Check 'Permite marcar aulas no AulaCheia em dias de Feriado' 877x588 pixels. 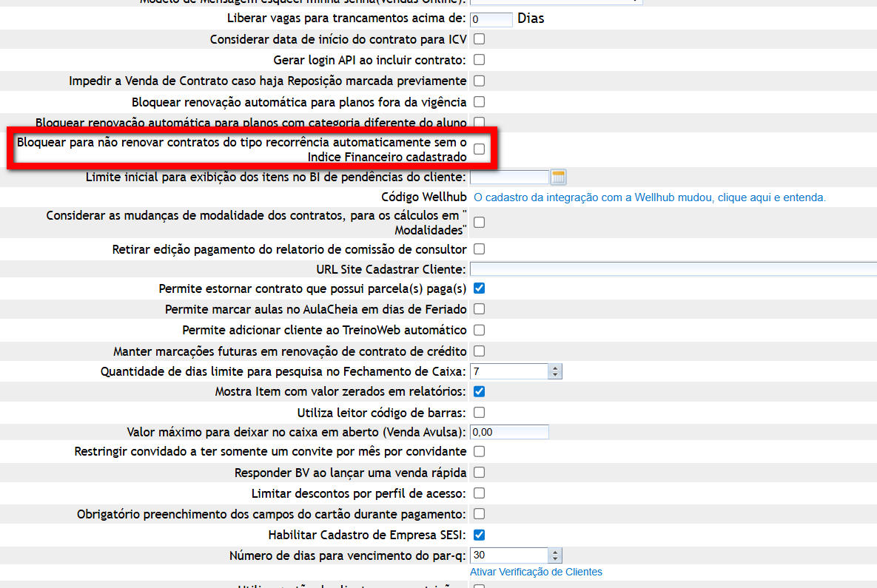[x=479, y=308]
